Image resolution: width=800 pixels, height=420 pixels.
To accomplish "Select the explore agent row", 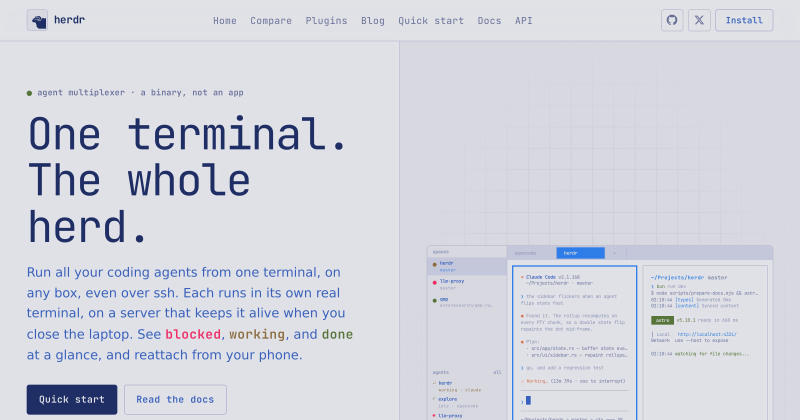I will tap(467, 402).
